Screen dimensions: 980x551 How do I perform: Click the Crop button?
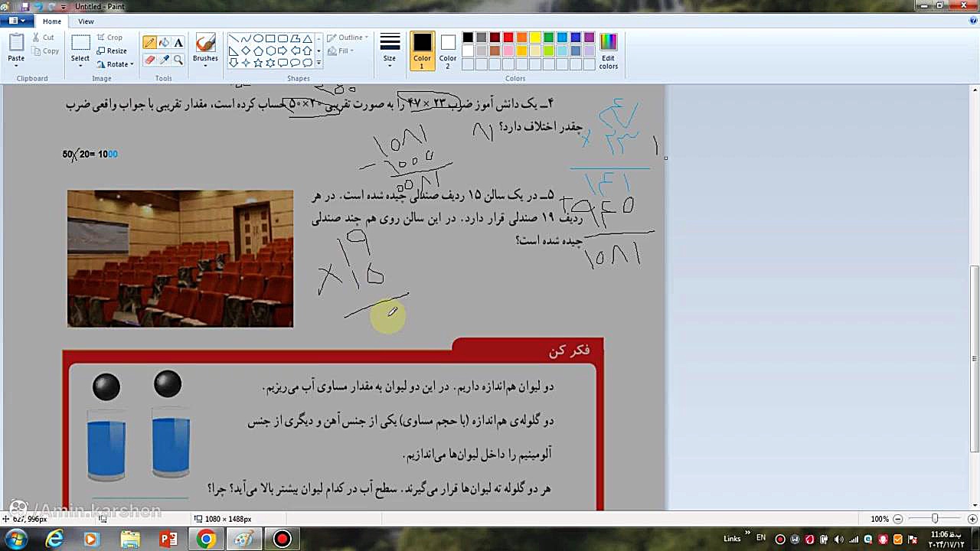point(109,37)
